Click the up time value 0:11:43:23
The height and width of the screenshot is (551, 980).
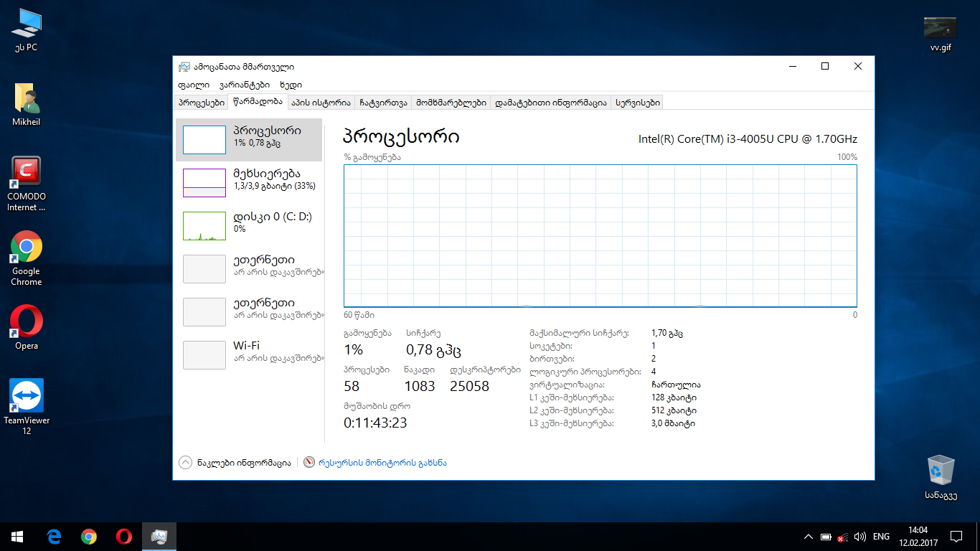point(375,423)
